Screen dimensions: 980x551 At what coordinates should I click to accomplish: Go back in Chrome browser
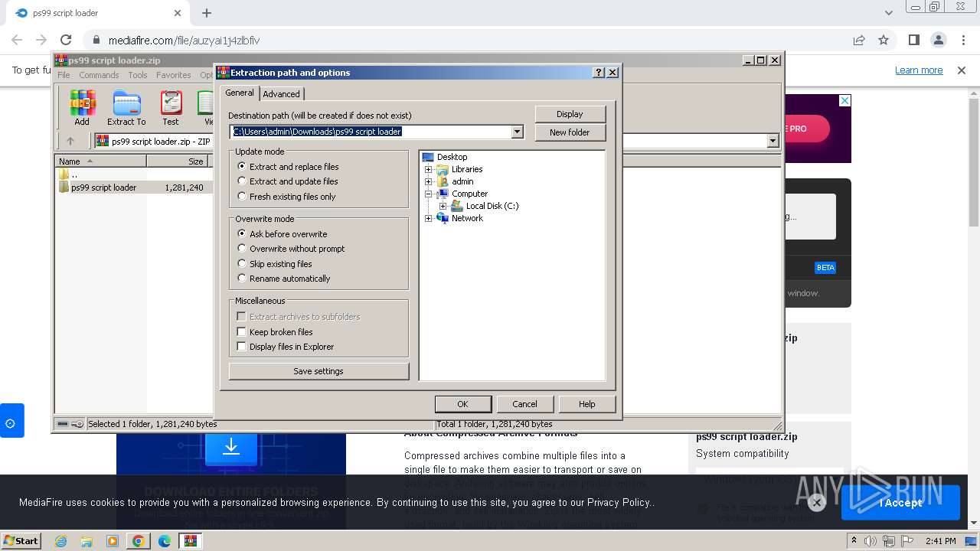[x=17, y=40]
